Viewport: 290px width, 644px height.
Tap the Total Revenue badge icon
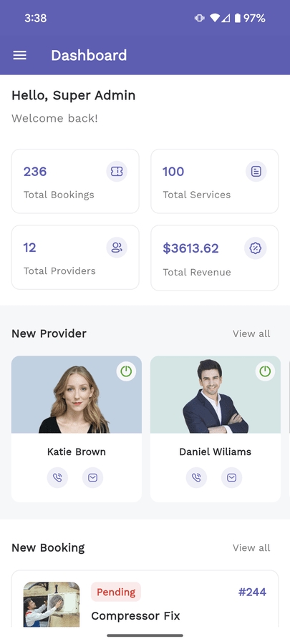click(256, 248)
